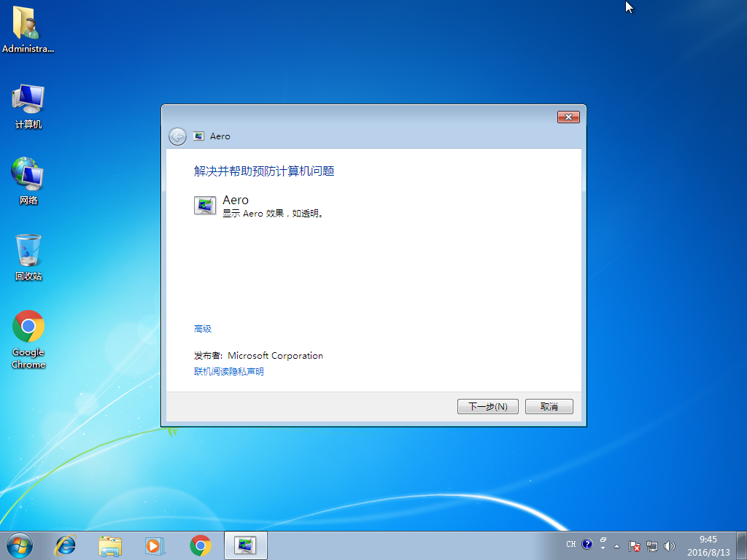The image size is (747, 560).
Task: Close the Aero troubleshooter window
Action: (x=568, y=117)
